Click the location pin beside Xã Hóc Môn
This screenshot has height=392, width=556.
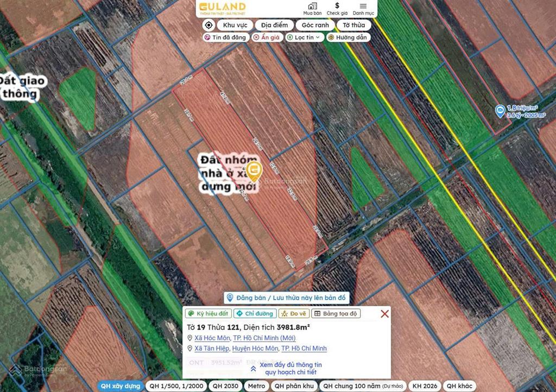coord(189,338)
